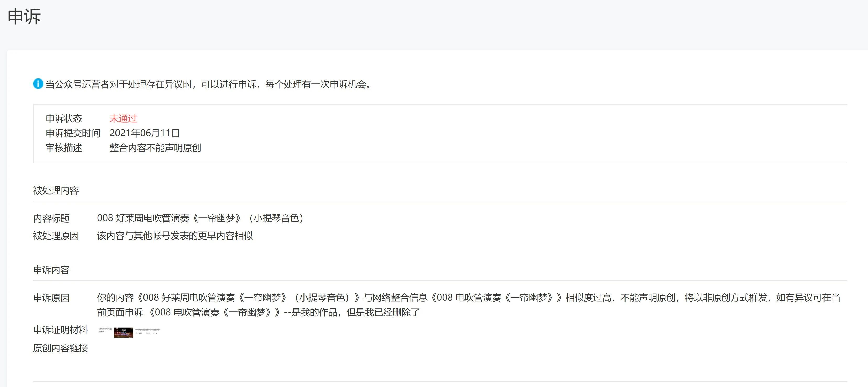Click the 申诉内容 section header
The width and height of the screenshot is (868, 387).
click(51, 270)
